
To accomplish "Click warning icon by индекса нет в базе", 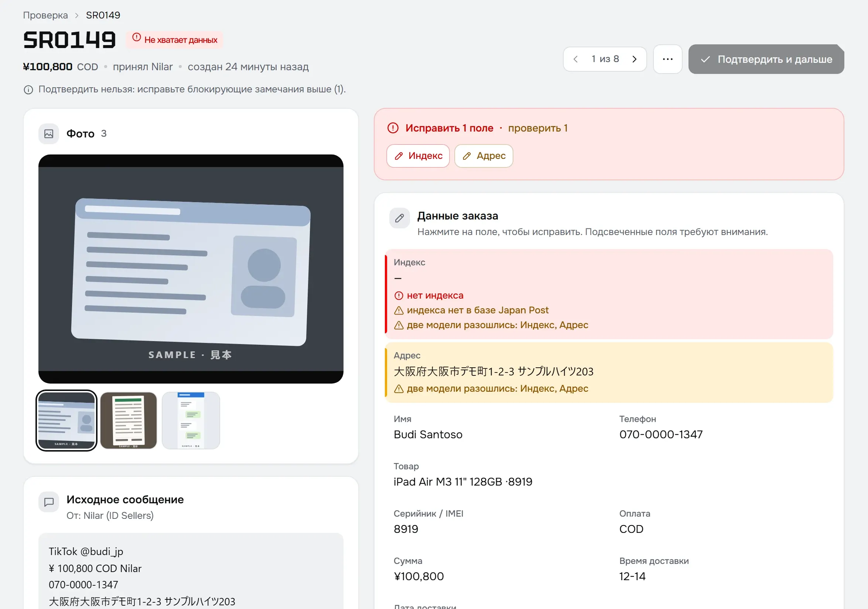I will click(399, 310).
